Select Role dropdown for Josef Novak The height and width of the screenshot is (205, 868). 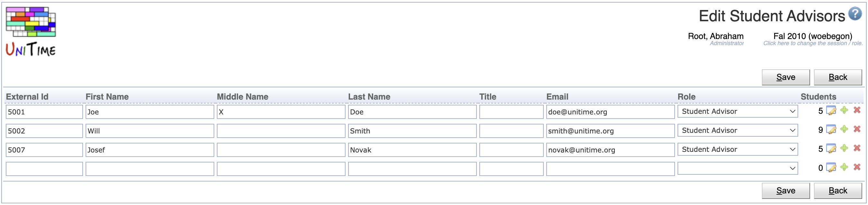(x=737, y=149)
